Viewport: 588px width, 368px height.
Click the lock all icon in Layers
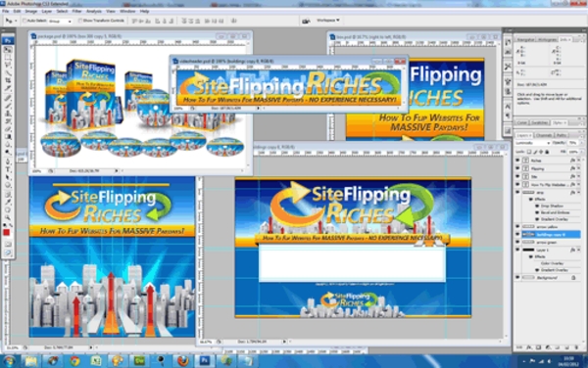coord(547,152)
